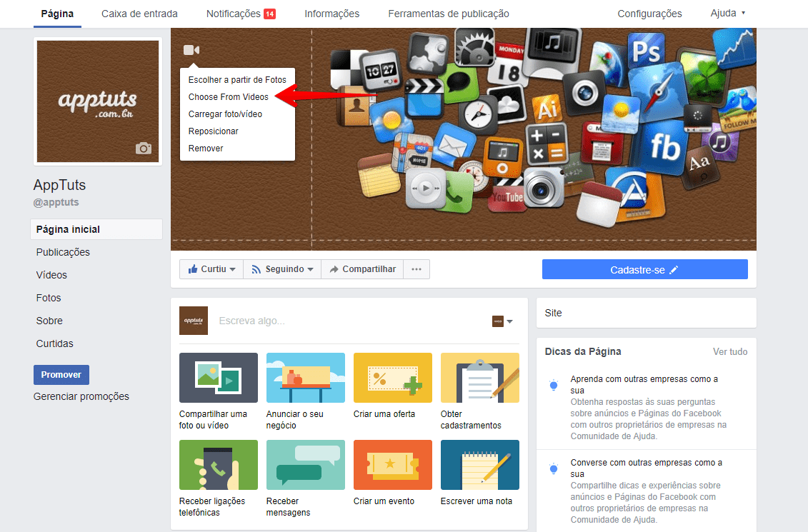The image size is (808, 532).
Task: Open the Notificações tab
Action: pos(241,14)
